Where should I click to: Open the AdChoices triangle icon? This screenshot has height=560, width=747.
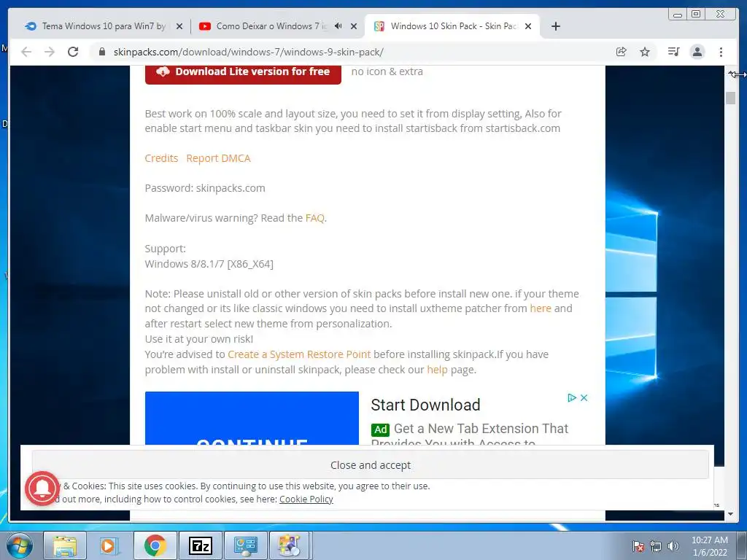point(572,397)
